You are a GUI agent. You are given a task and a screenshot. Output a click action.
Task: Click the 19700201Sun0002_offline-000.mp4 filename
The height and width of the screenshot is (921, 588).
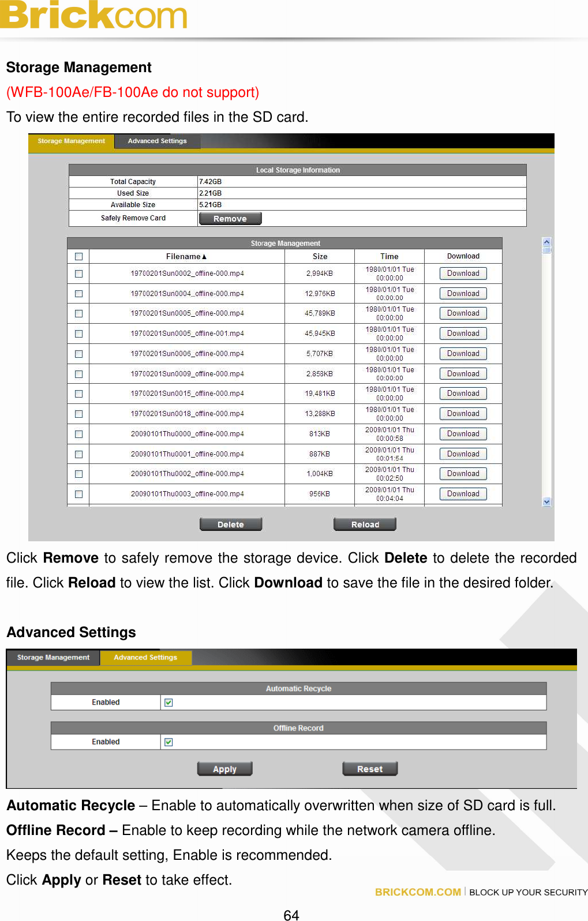click(x=187, y=274)
